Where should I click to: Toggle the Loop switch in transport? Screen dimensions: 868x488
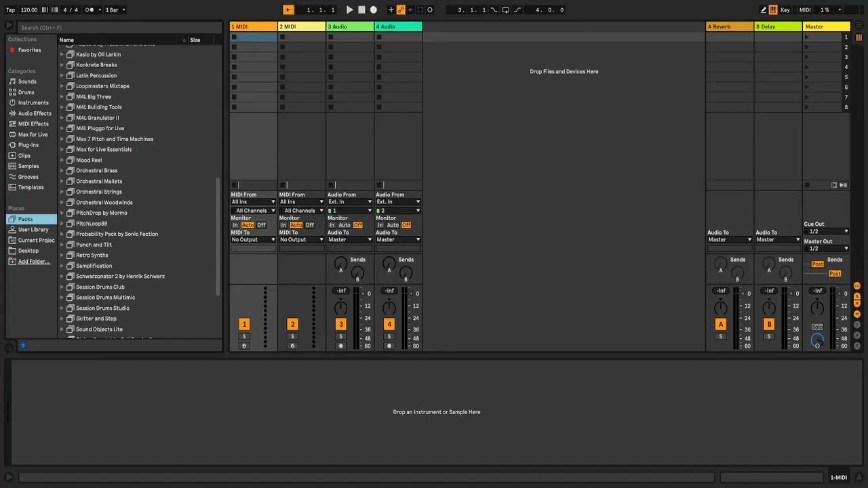click(505, 10)
